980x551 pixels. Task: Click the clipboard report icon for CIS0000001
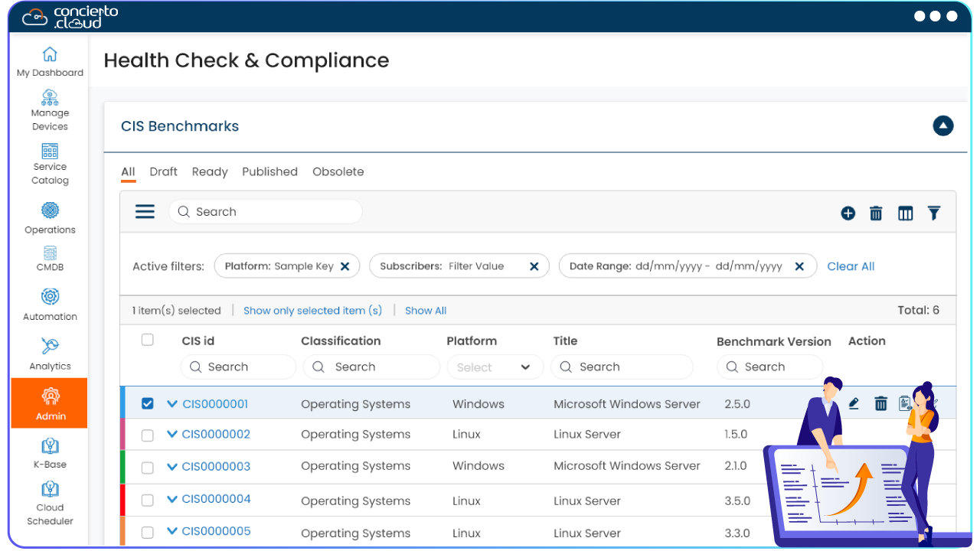(906, 403)
